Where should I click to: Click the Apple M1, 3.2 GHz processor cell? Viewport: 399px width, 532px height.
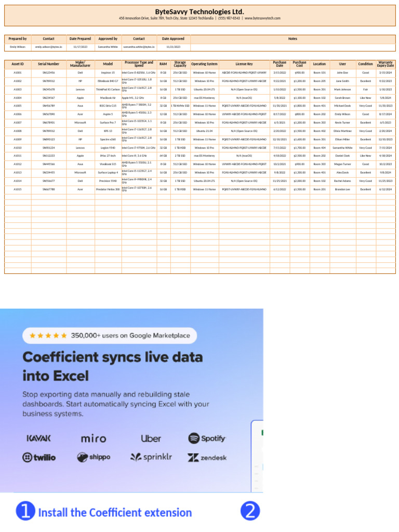click(x=139, y=98)
